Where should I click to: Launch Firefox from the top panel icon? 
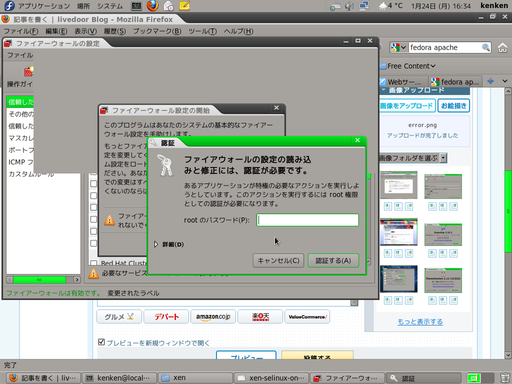pos(153,6)
